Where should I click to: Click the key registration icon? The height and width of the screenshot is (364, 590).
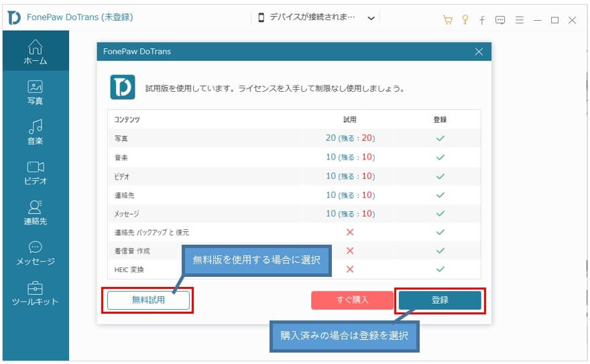(465, 19)
